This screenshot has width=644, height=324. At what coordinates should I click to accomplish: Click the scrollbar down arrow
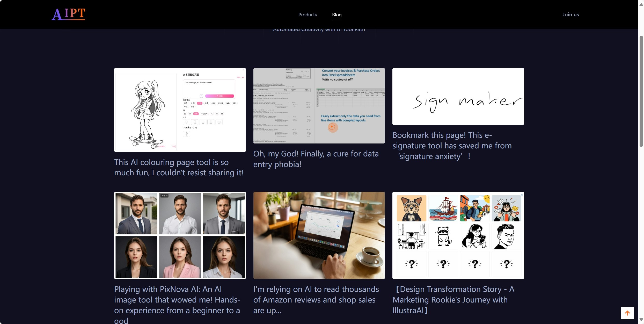tap(641, 320)
